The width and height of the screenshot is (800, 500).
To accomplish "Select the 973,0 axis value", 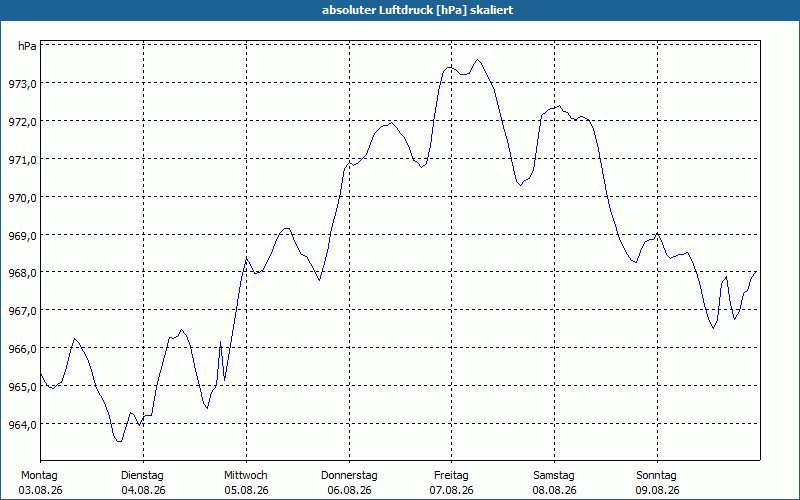I will click(x=22, y=84).
